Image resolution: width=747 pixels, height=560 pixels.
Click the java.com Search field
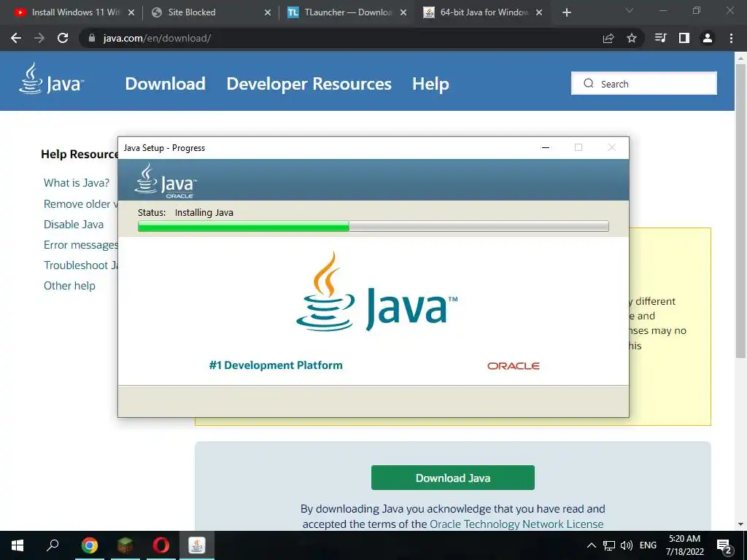pos(643,83)
